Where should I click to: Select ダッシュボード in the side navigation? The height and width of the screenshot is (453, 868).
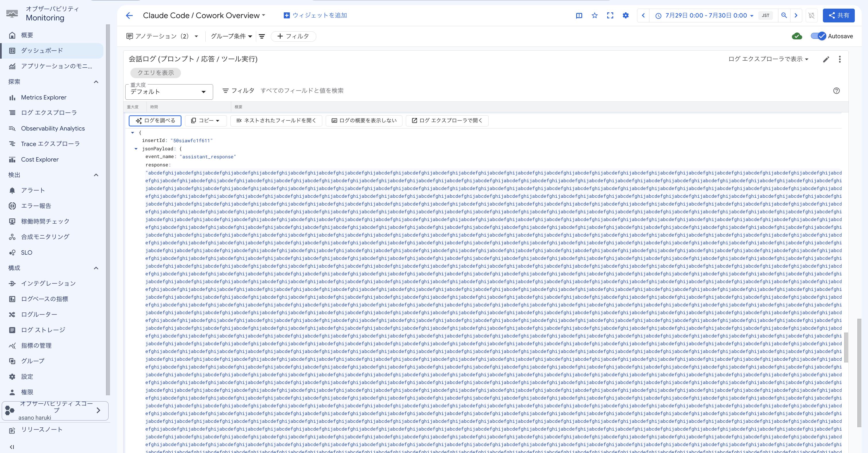pyautogui.click(x=52, y=51)
